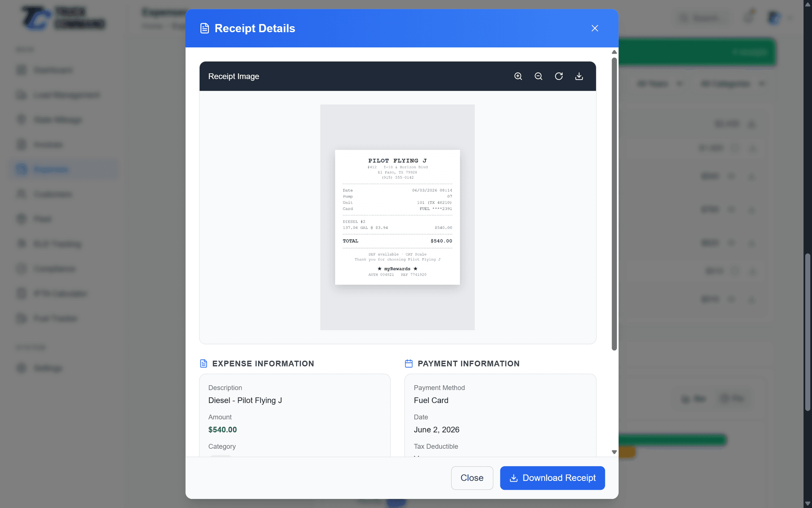Viewport: 812px width, 508px height.
Task: Click the "Receipt Image" panel label
Action: click(x=233, y=76)
